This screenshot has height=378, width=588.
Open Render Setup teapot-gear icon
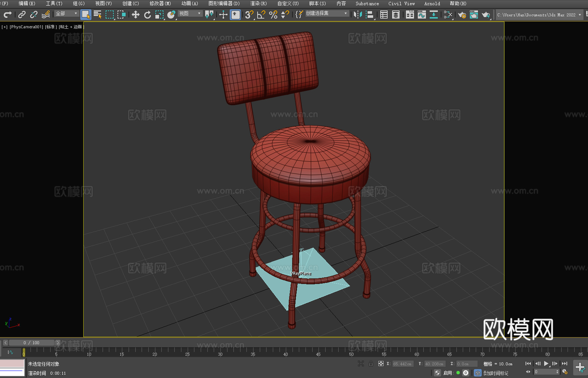(x=462, y=14)
